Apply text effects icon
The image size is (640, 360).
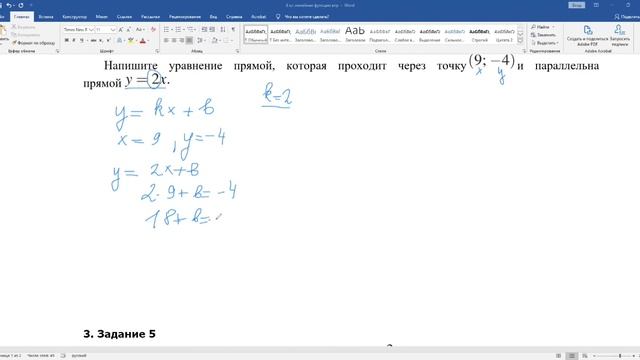pyautogui.click(x=119, y=40)
